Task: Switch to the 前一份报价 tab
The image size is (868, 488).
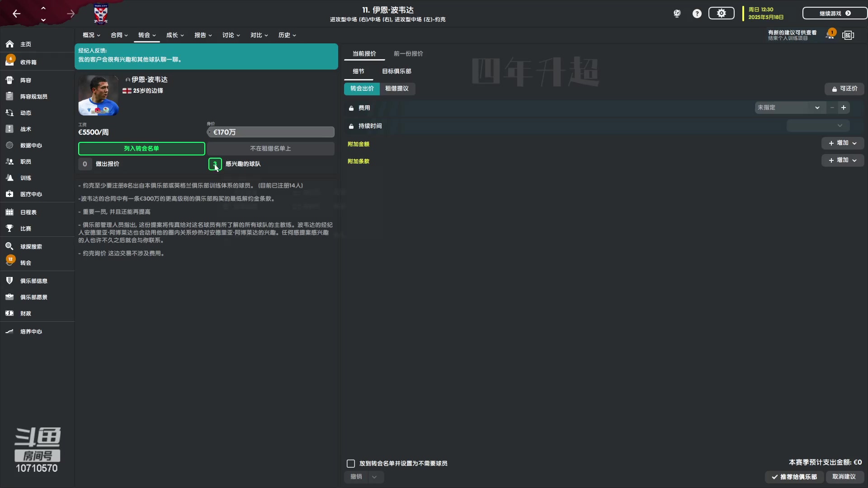Action: (408, 54)
